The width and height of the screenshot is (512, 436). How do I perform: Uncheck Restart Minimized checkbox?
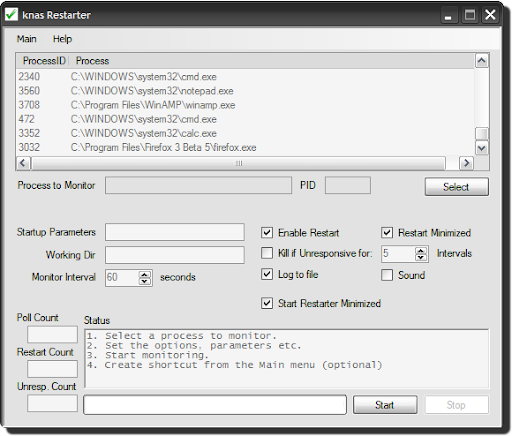click(387, 233)
